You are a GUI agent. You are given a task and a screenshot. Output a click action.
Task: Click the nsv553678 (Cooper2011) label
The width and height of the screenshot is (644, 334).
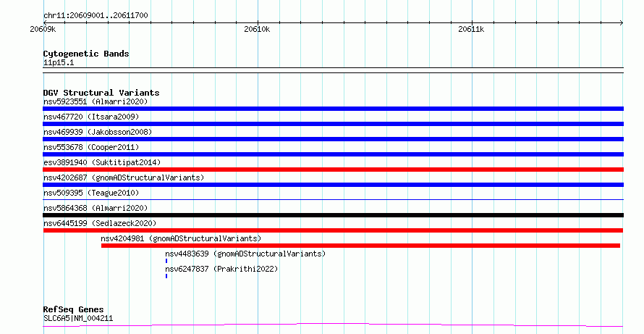pos(91,147)
